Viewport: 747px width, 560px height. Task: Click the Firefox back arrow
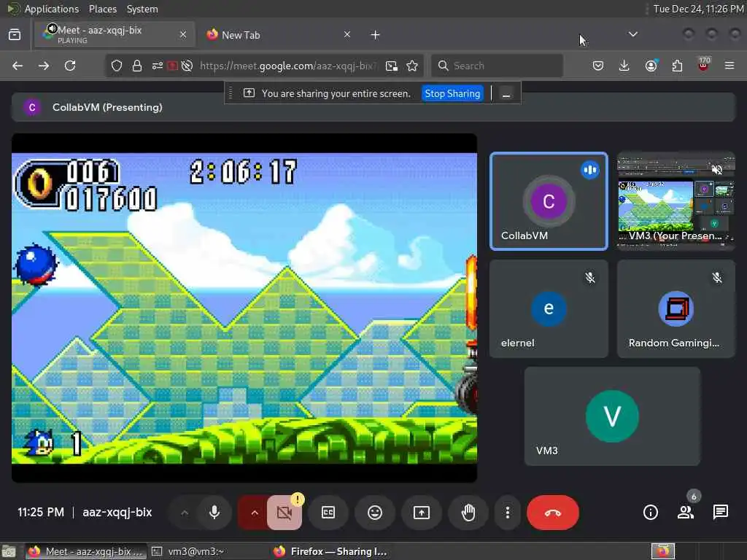(18, 66)
